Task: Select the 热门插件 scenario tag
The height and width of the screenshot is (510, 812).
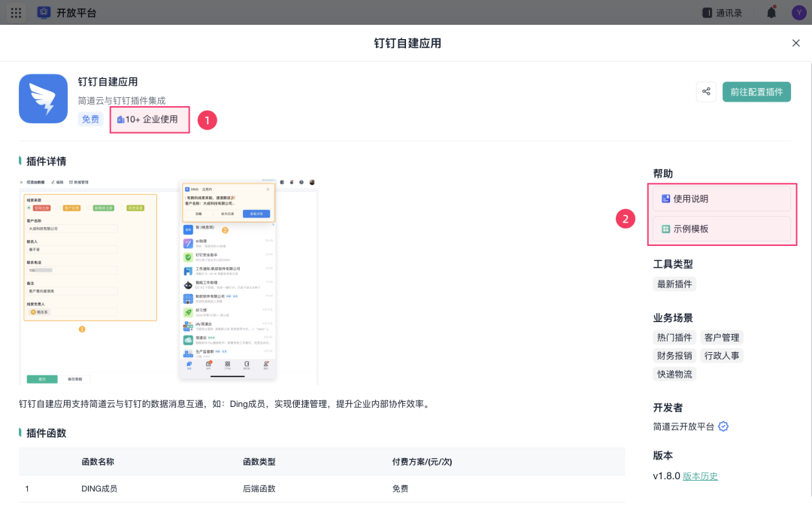Action: click(x=674, y=338)
